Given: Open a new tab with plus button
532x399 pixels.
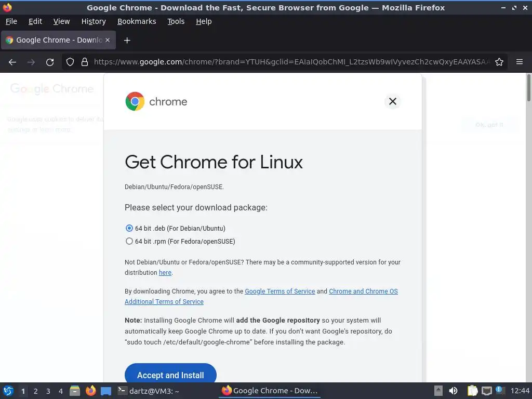Looking at the screenshot, I should tap(127, 41).
